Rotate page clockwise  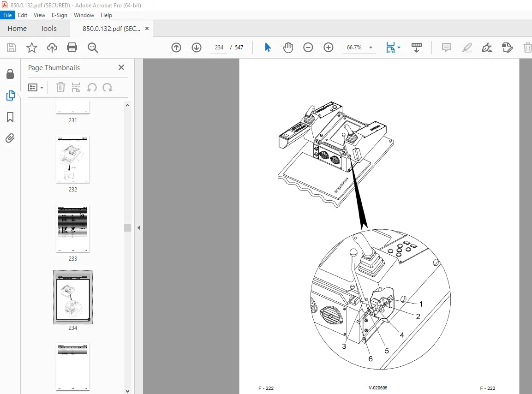point(108,88)
